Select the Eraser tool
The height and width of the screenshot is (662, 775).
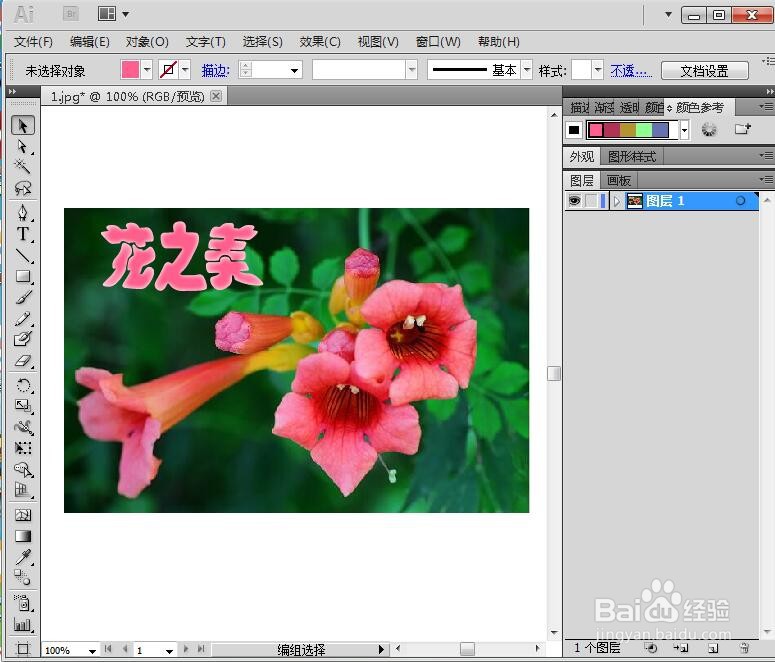(23, 360)
